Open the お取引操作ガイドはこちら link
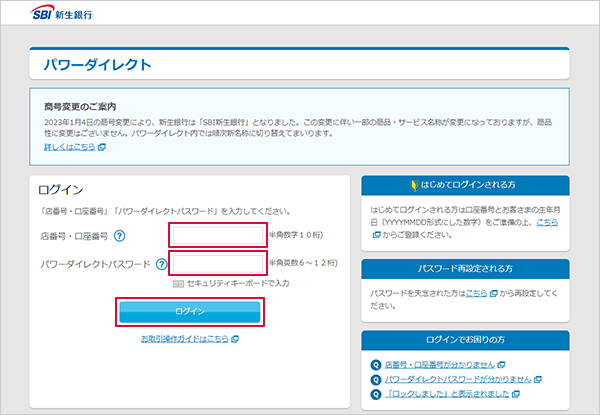 [x=184, y=339]
